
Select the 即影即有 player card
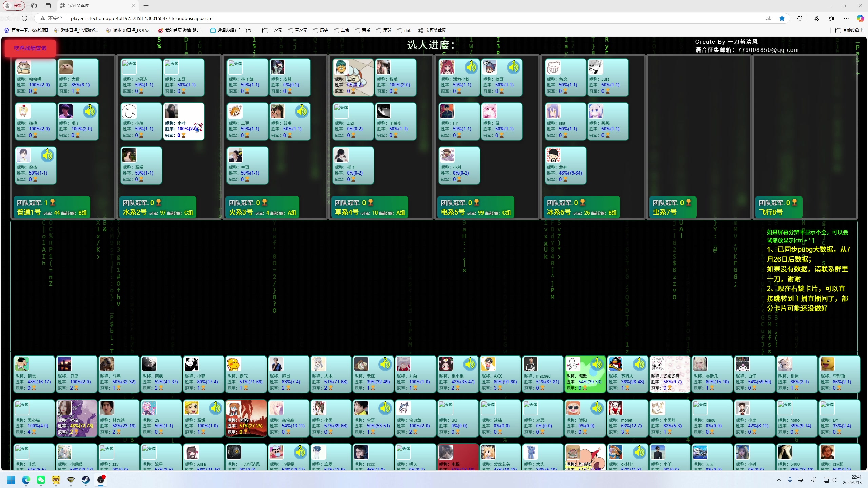670,374
